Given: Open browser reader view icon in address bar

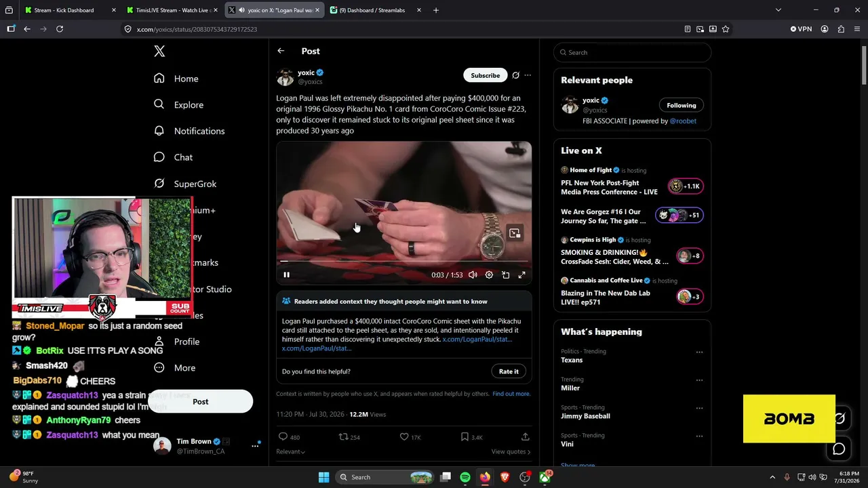Looking at the screenshot, I should 688,29.
